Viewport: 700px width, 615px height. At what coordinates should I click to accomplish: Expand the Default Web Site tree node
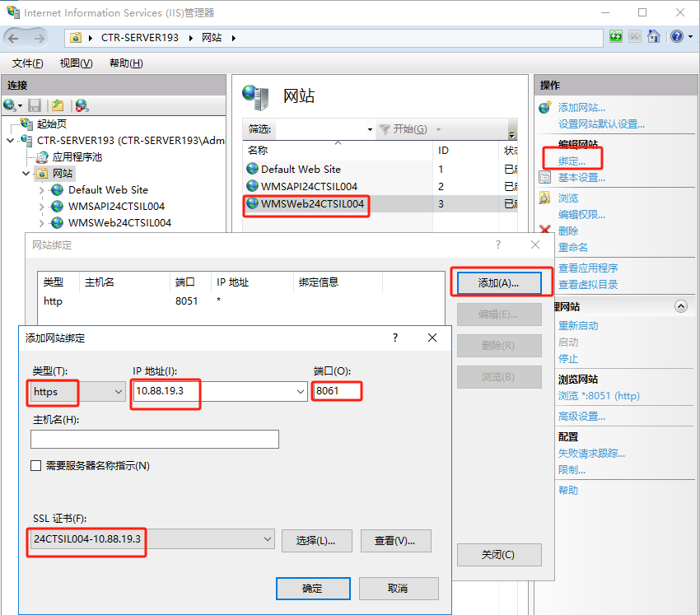(x=42, y=190)
